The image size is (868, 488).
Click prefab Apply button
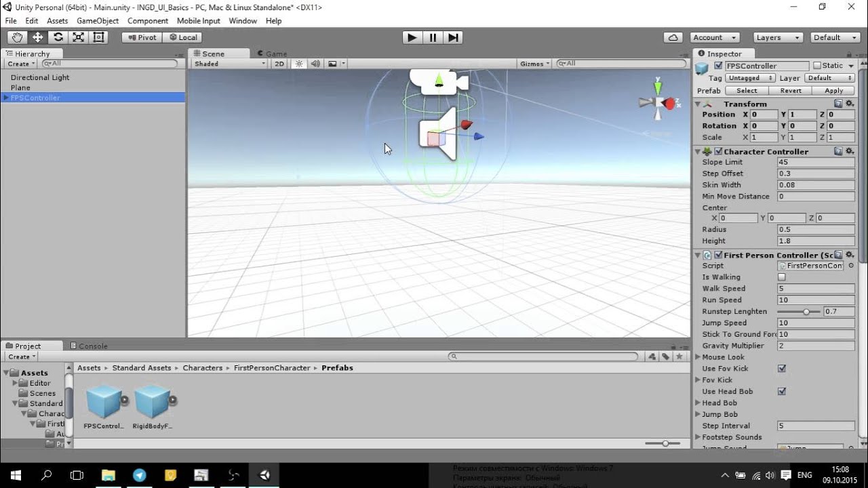[x=833, y=91]
